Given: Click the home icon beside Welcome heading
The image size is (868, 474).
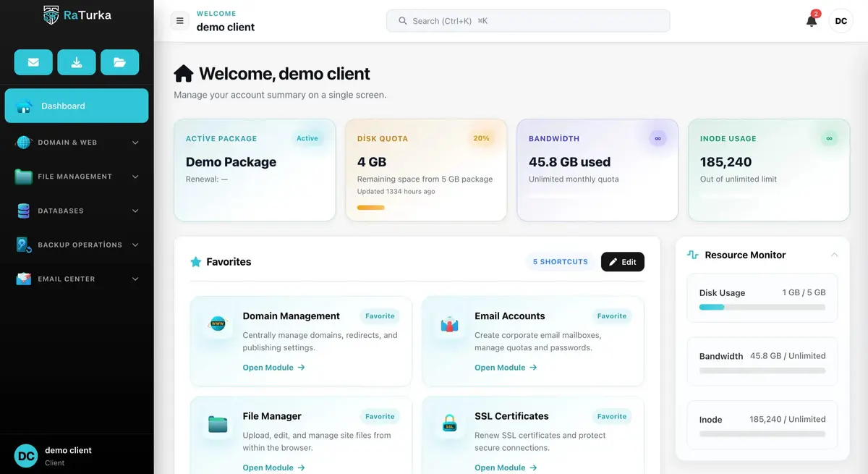Looking at the screenshot, I should pos(184,74).
